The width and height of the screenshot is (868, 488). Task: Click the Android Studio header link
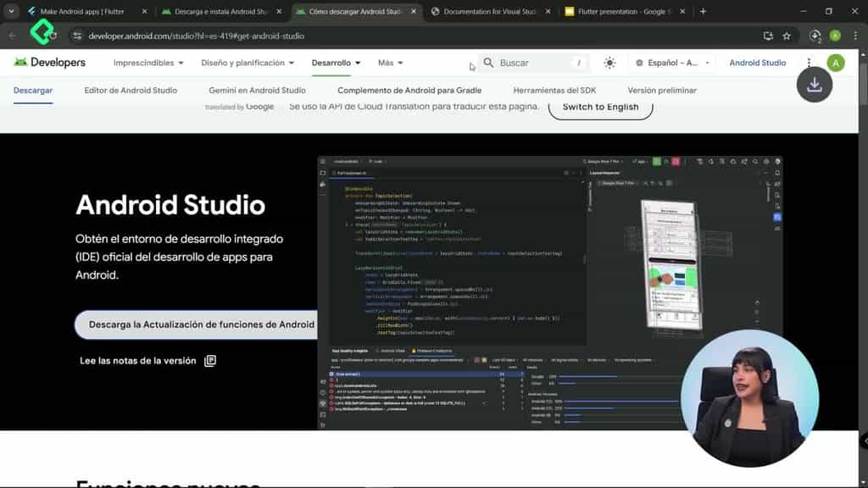[757, 63]
